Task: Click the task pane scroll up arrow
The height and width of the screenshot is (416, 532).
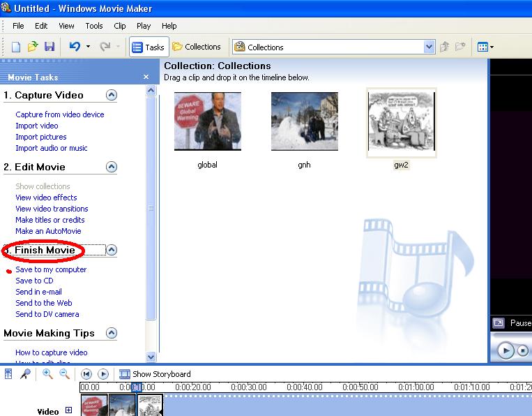Action: point(151,90)
